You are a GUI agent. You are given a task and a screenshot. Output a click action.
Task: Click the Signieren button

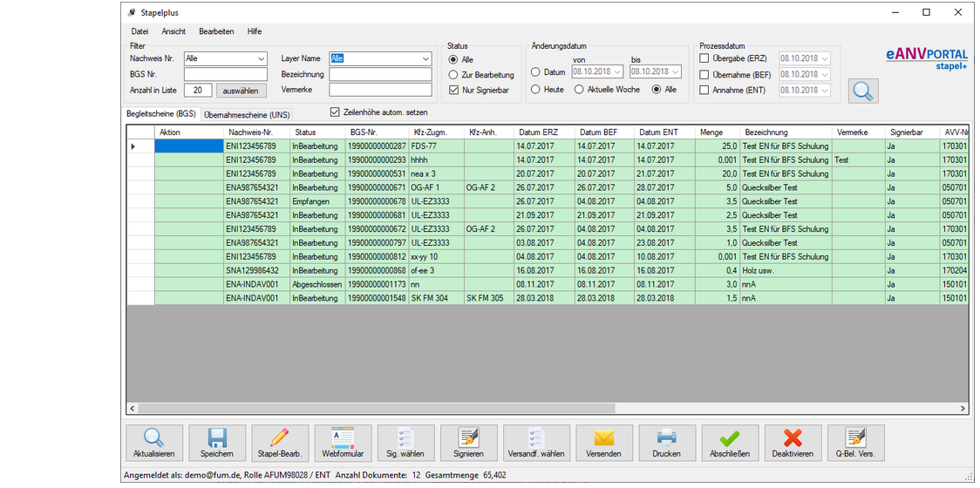tap(469, 443)
